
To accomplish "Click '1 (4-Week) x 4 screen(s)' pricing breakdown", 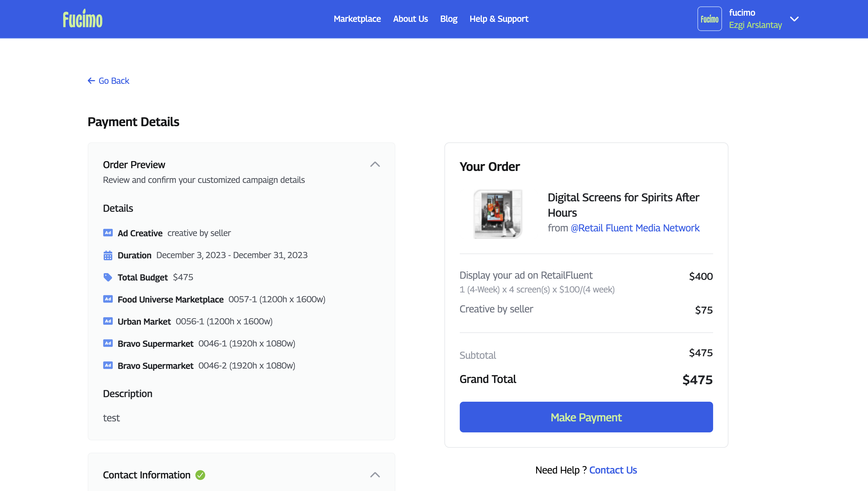I will tap(537, 289).
